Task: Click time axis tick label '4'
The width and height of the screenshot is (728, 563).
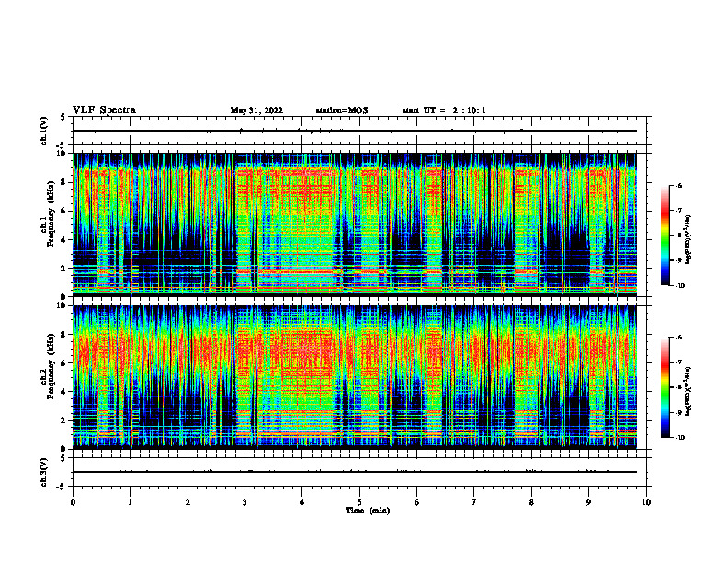Action: coord(302,502)
